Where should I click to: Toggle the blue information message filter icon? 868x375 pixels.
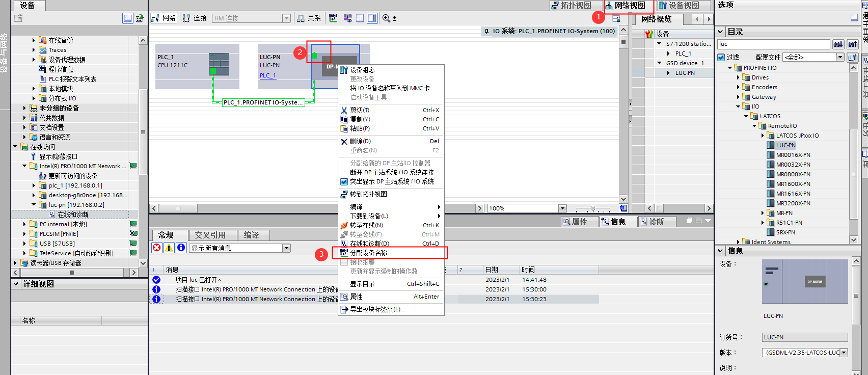coord(181,248)
